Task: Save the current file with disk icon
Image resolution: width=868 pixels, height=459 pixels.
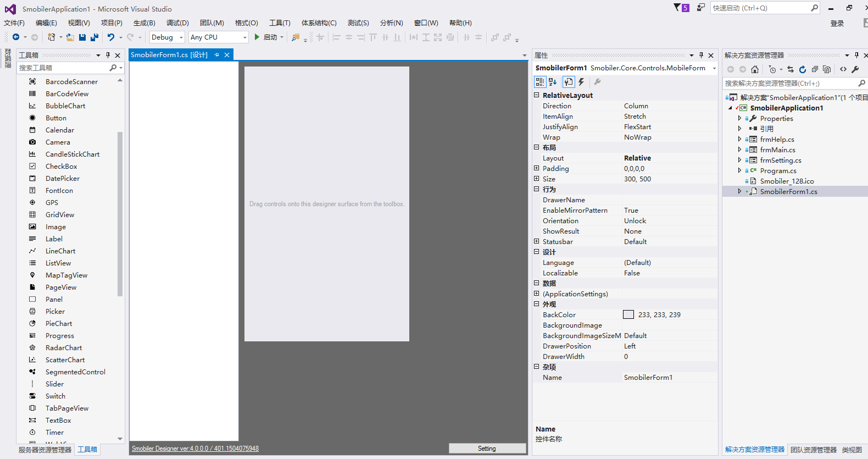Action: [x=82, y=37]
